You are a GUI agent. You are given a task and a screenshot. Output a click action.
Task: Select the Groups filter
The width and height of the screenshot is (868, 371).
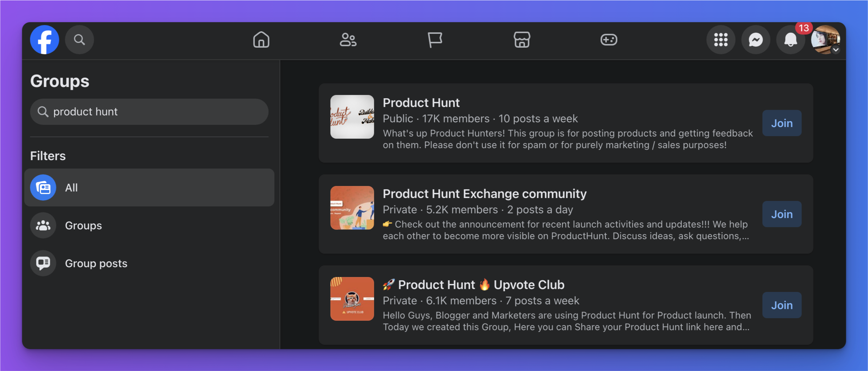(149, 225)
